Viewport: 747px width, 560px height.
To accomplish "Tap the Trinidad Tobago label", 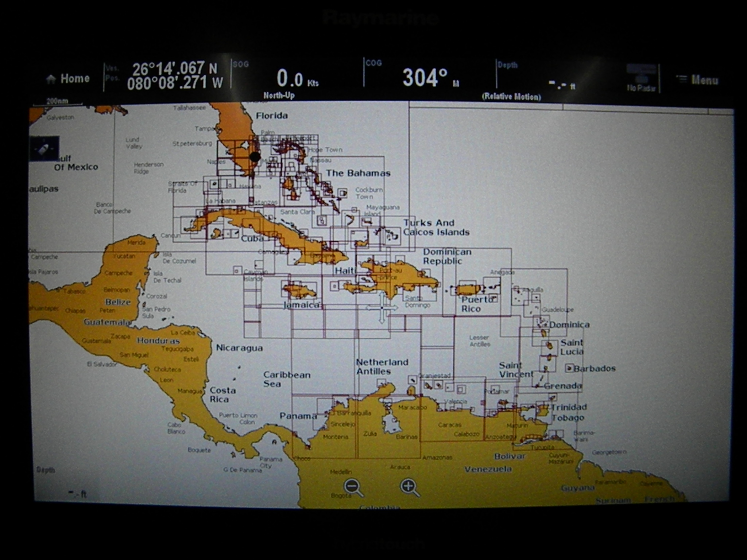I will (568, 412).
